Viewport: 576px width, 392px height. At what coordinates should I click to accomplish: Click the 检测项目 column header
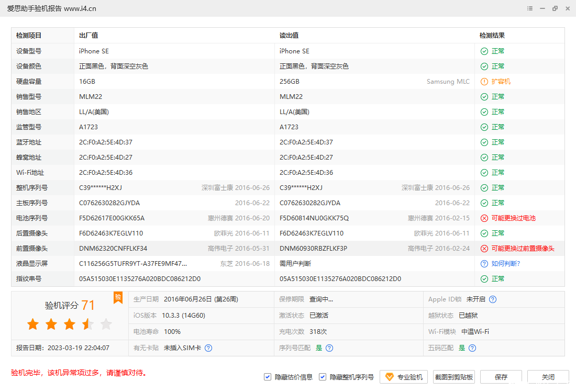pos(29,36)
